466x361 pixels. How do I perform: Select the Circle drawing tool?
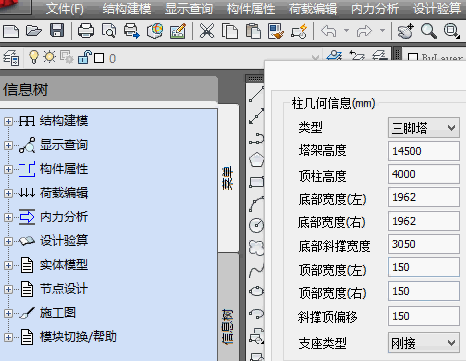256,225
